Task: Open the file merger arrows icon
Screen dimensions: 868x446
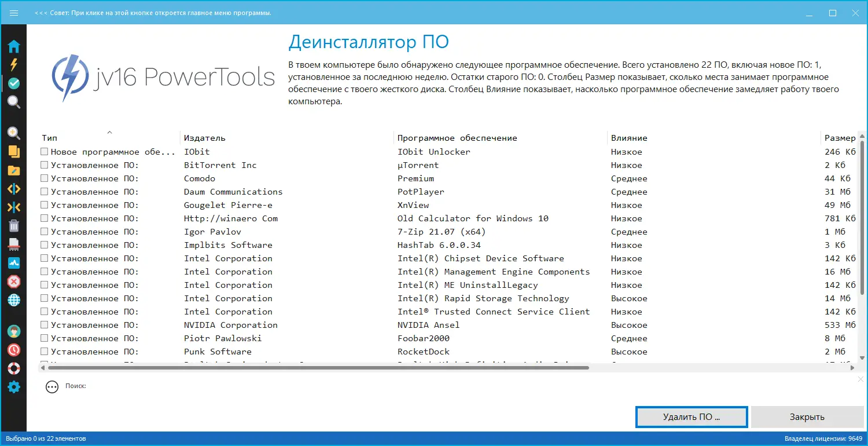Action: point(14,207)
